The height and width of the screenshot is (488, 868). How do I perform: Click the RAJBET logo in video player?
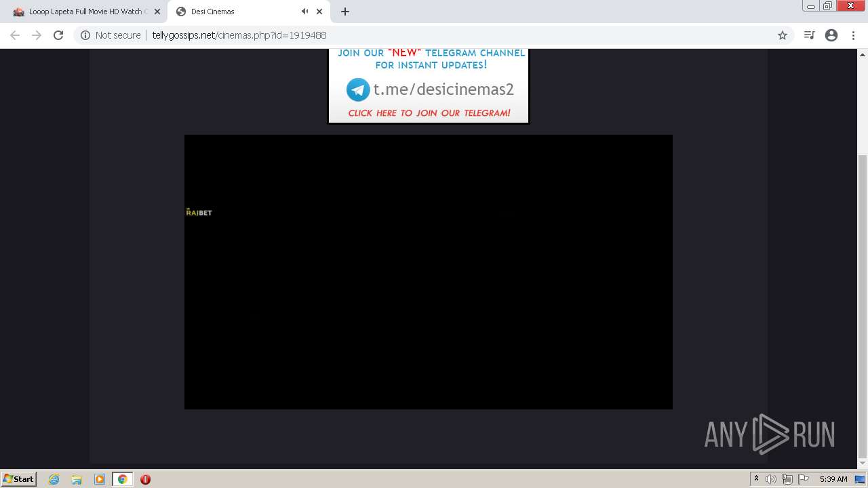click(x=199, y=212)
